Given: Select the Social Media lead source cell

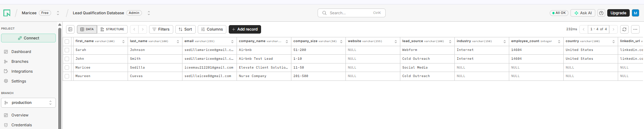Looking at the screenshot, I should (x=427, y=68).
